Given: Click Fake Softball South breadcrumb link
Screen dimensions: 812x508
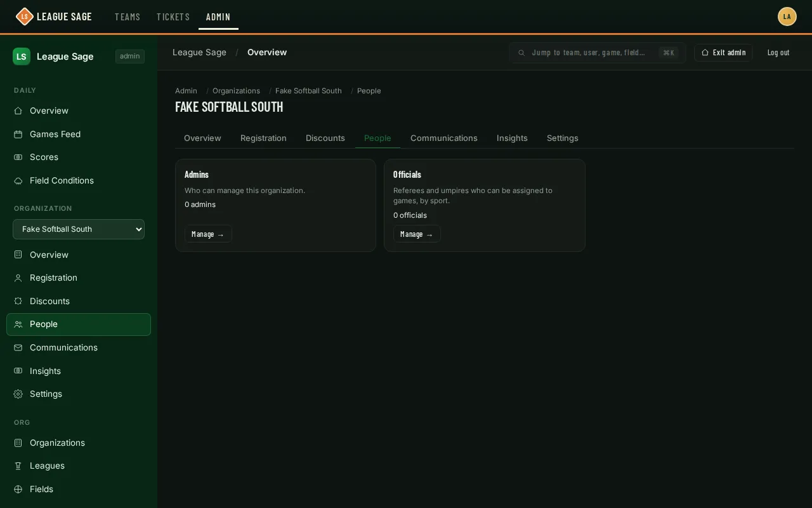Looking at the screenshot, I should [308, 91].
